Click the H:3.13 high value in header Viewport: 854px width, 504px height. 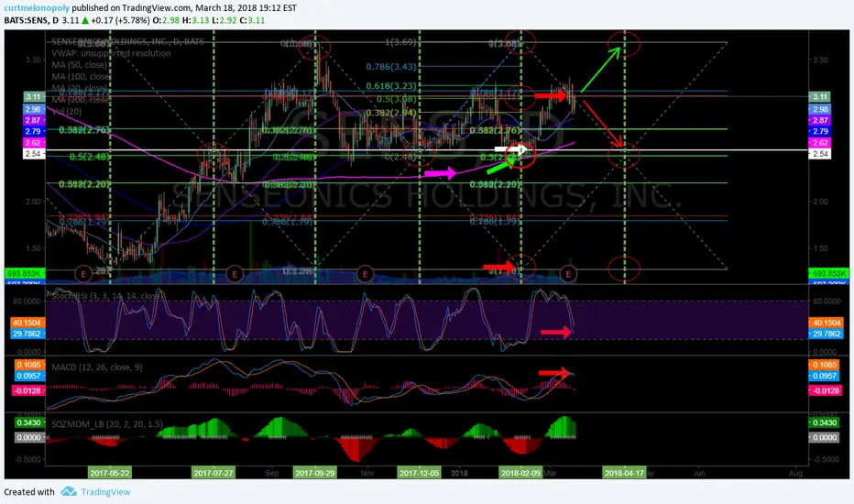coord(196,20)
